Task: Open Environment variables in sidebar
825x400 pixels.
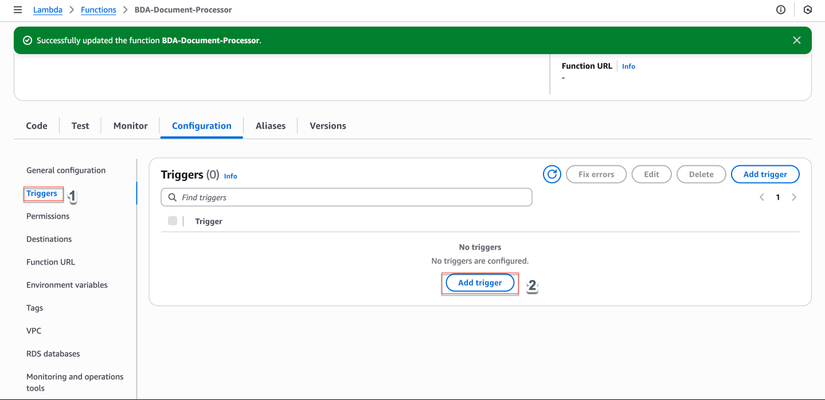Action: pos(67,285)
